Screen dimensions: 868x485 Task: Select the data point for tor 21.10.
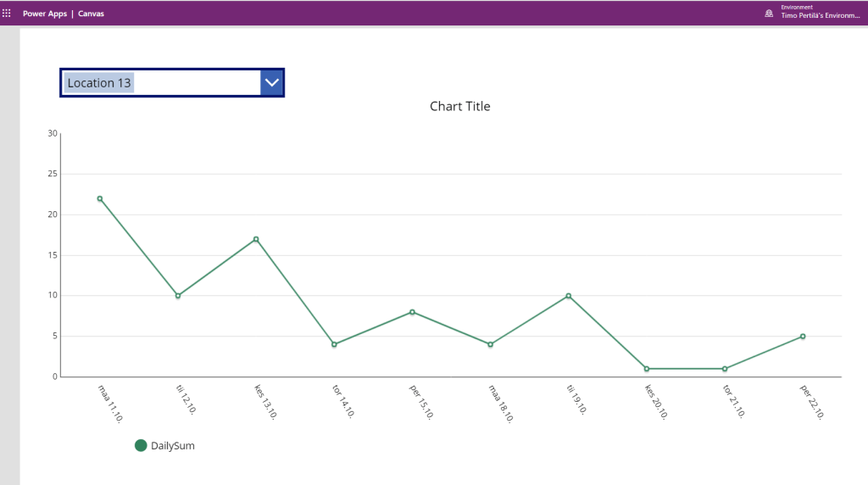pos(725,369)
